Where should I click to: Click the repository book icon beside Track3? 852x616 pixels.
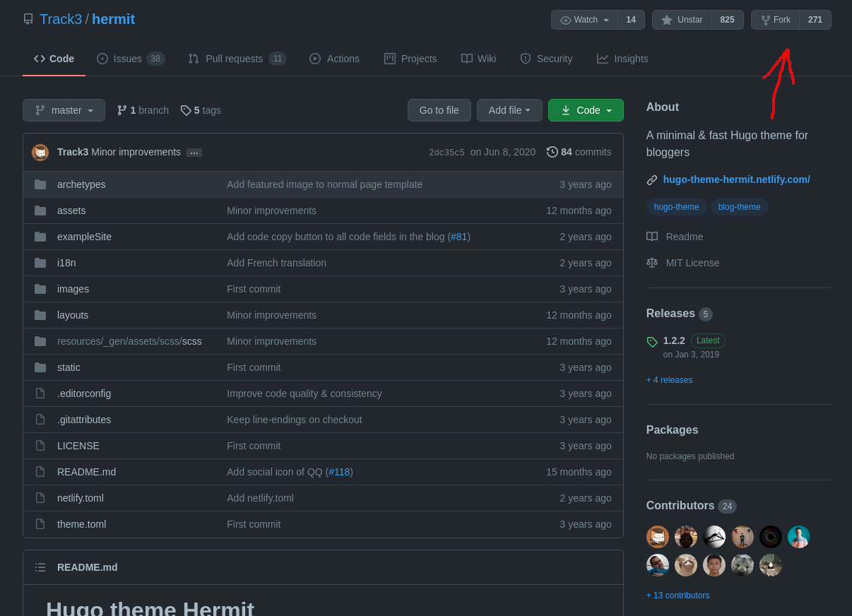[28, 19]
